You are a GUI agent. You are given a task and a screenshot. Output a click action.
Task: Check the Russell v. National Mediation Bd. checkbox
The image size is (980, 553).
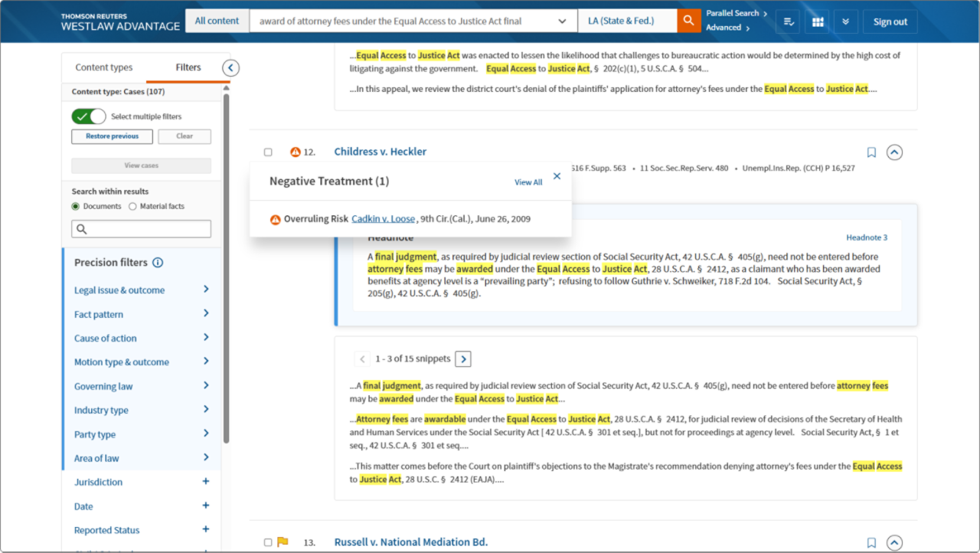[268, 542]
